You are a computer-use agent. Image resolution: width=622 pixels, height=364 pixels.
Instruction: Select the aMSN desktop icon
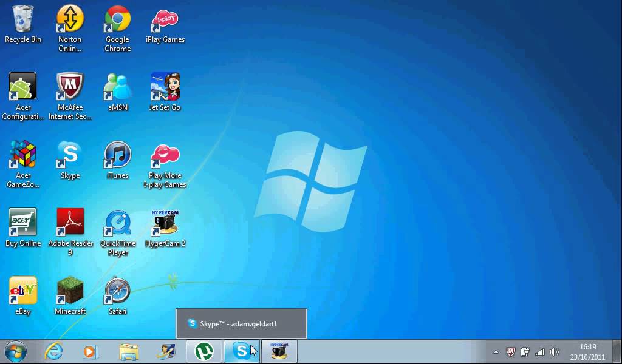click(117, 92)
